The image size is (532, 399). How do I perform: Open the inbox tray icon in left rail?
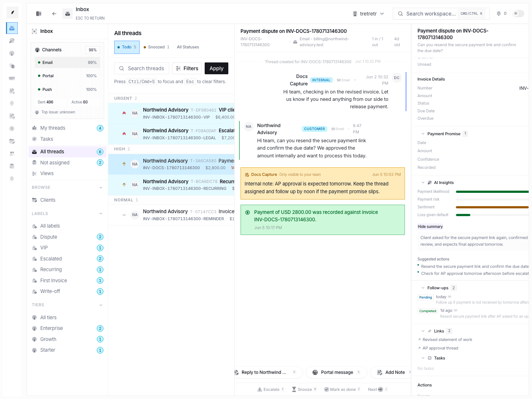pyautogui.click(x=12, y=28)
